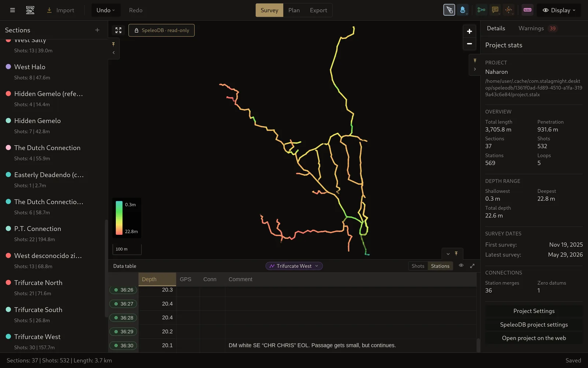Activate the blue tank tool
The image size is (588, 368).
[x=463, y=10]
